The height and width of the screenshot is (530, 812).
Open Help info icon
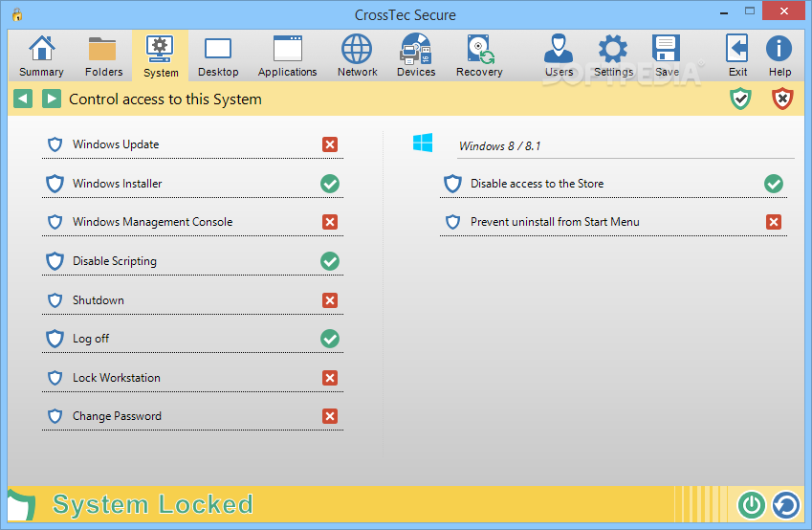[x=779, y=55]
